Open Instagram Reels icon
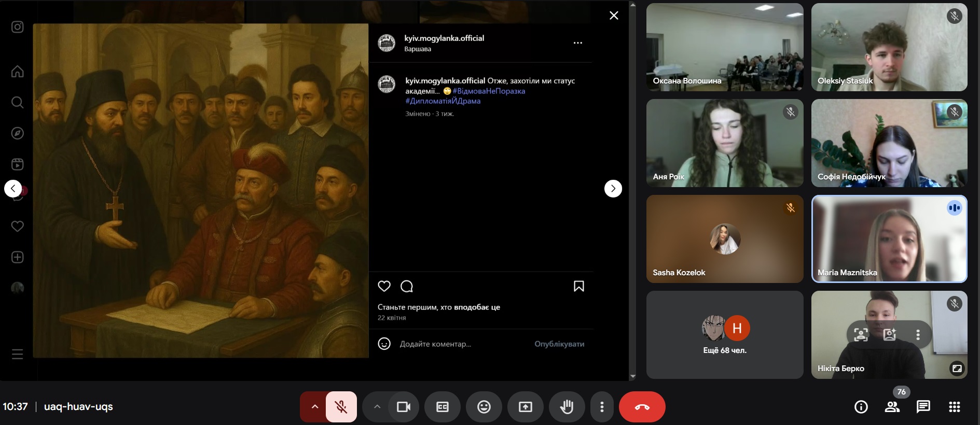Image resolution: width=980 pixels, height=425 pixels. coord(17,164)
